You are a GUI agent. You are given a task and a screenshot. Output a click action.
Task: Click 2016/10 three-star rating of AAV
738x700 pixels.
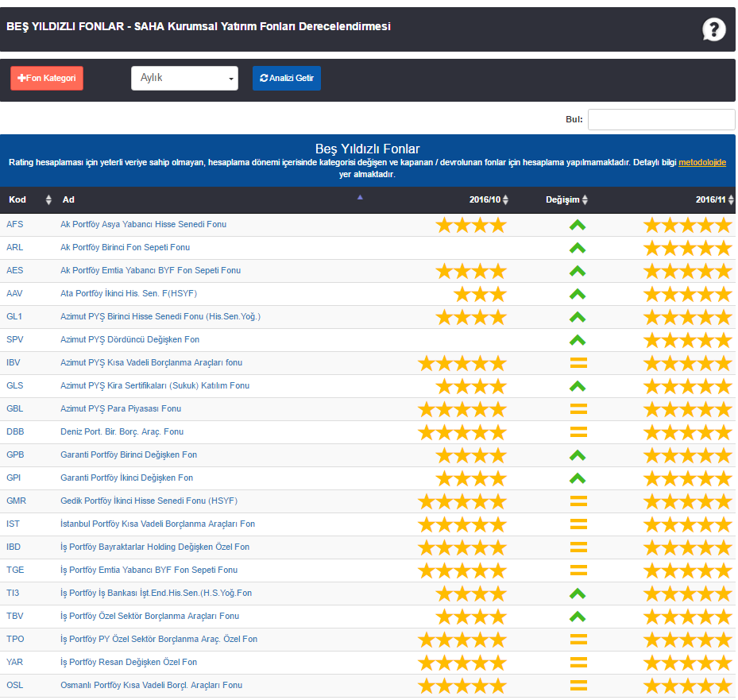[480, 295]
